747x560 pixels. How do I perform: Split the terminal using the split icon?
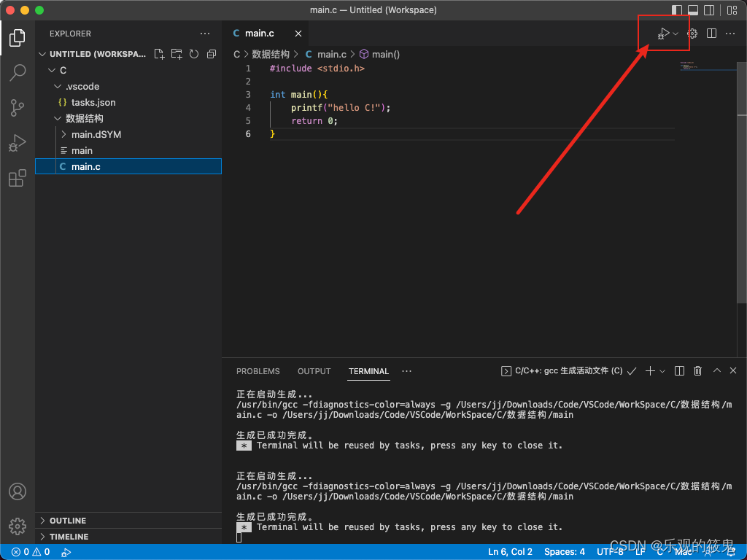tap(678, 370)
